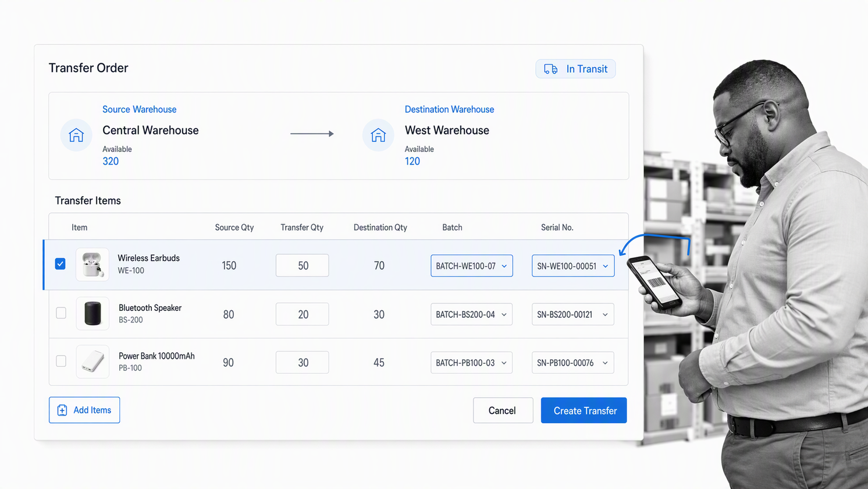Click the Serial No. column header
Viewport: 868px width, 489px height.
pos(557,228)
